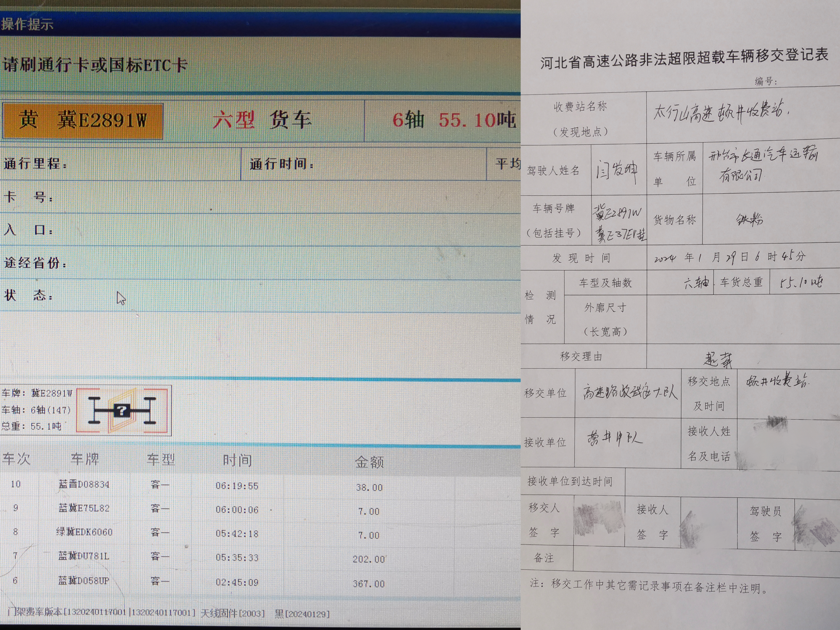Click the 总重: 55.1吨 info line
840x630 pixels.
click(31, 426)
